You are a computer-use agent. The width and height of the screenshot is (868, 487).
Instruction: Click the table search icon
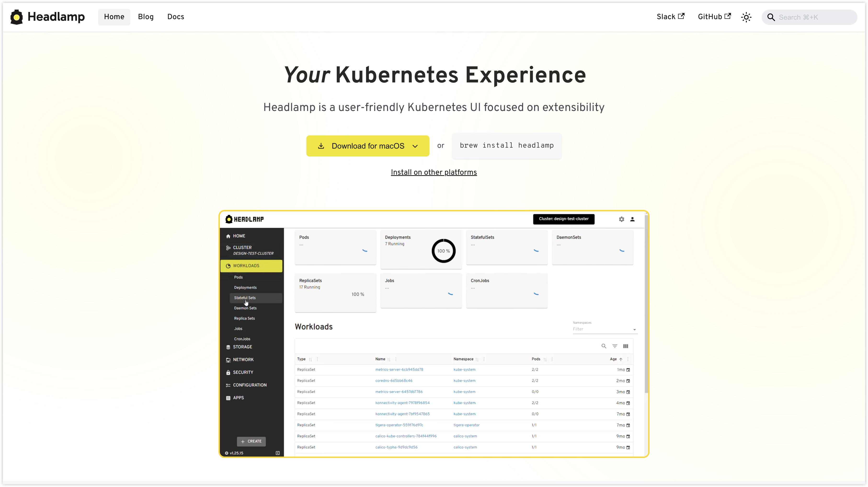(x=604, y=346)
